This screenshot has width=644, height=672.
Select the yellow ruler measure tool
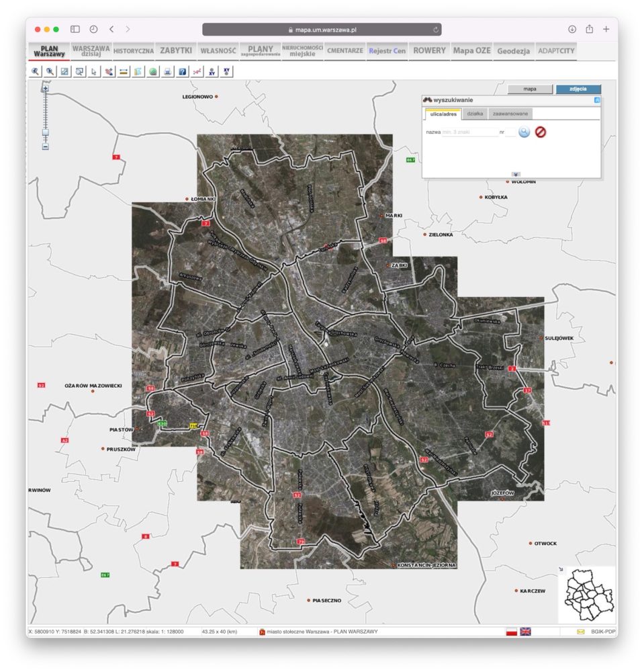point(124,72)
